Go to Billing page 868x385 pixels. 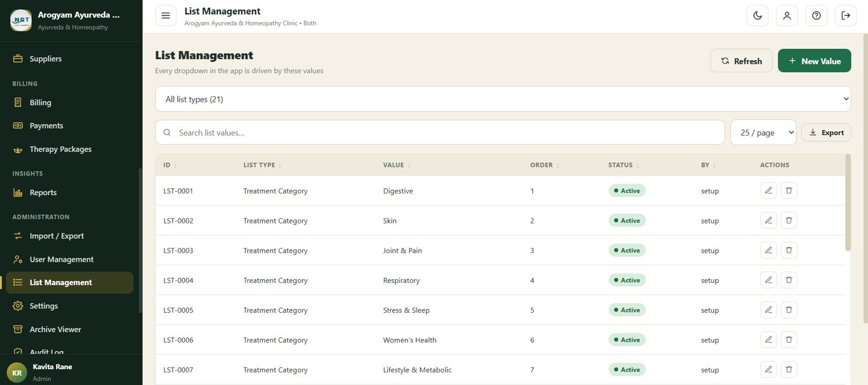69,102
